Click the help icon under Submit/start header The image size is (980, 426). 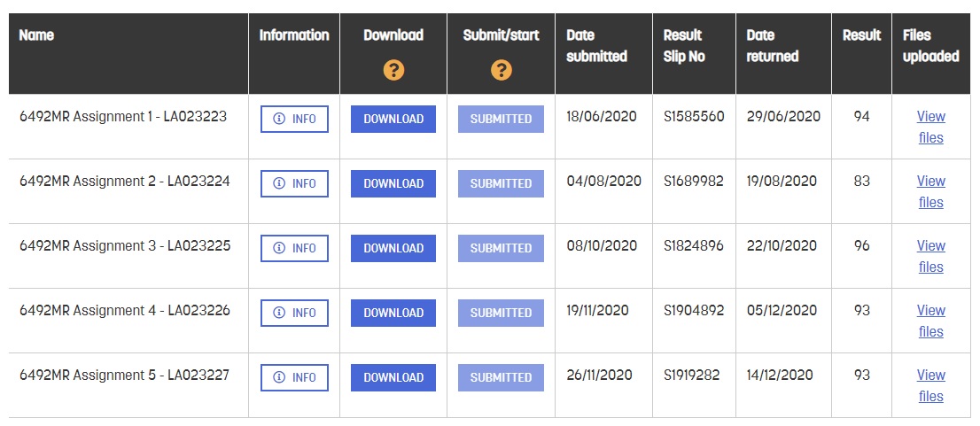(501, 70)
